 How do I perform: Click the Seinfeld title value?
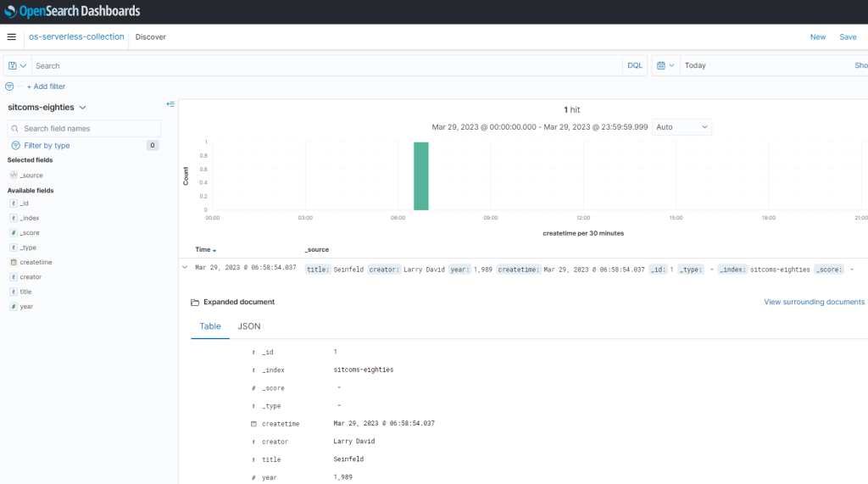point(348,459)
